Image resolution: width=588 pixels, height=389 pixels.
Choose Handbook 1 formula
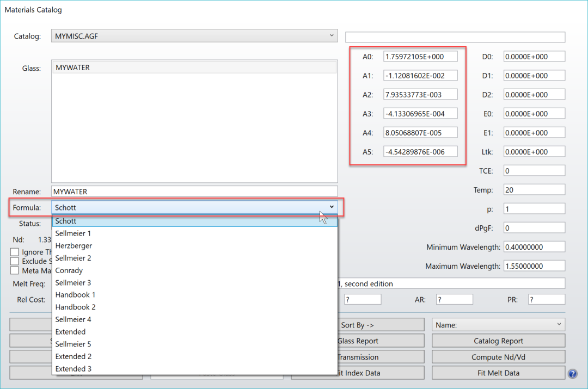[194, 295]
